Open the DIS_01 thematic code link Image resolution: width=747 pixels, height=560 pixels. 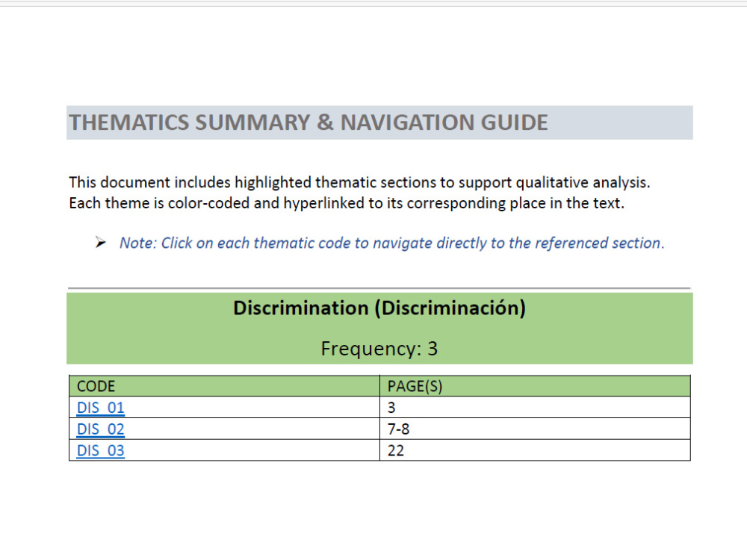click(101, 408)
